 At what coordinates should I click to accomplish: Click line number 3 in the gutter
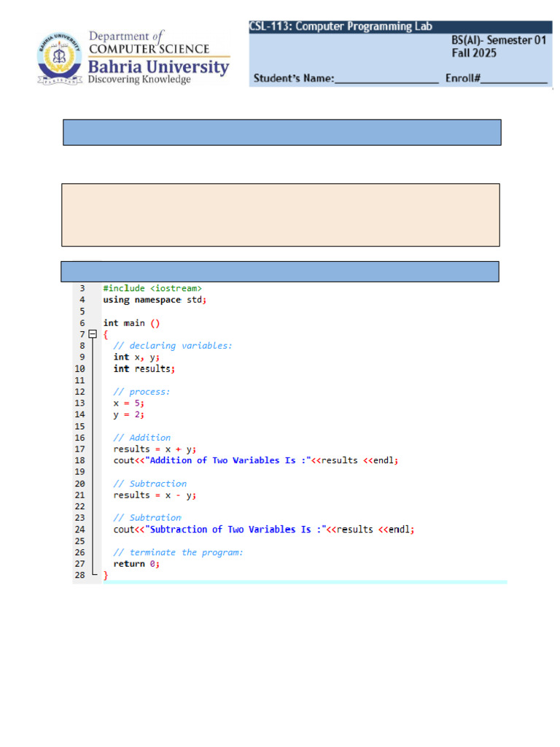(82, 288)
